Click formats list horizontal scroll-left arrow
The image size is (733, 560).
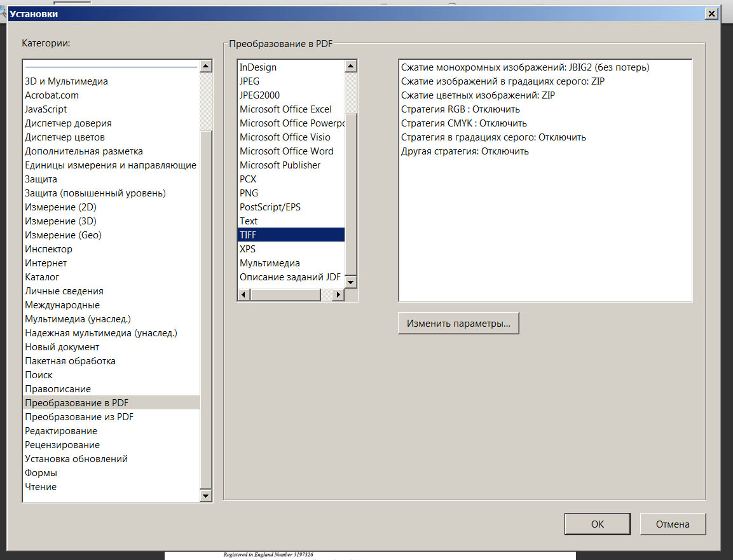click(243, 294)
